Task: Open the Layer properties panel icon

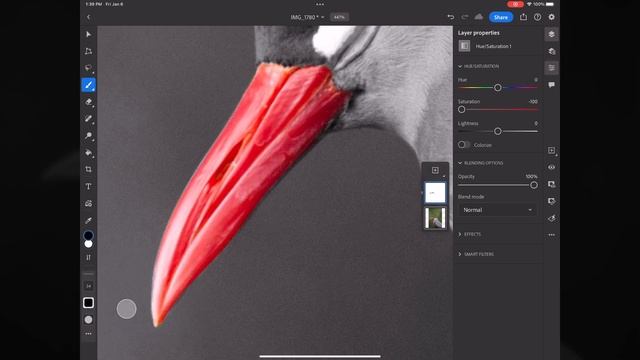Action: point(551,68)
